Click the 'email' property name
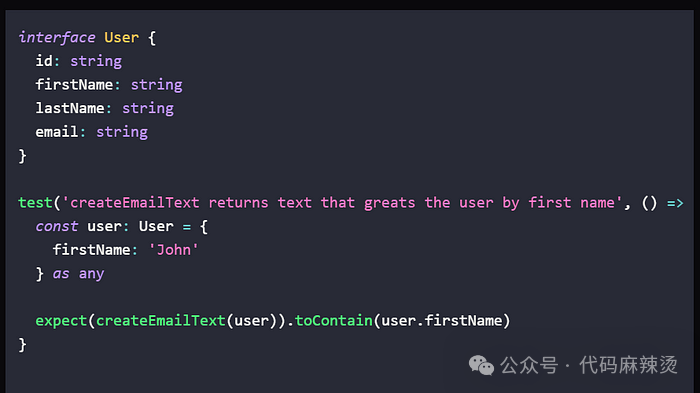Screen dimensions: 700x393 pyautogui.click(x=57, y=132)
